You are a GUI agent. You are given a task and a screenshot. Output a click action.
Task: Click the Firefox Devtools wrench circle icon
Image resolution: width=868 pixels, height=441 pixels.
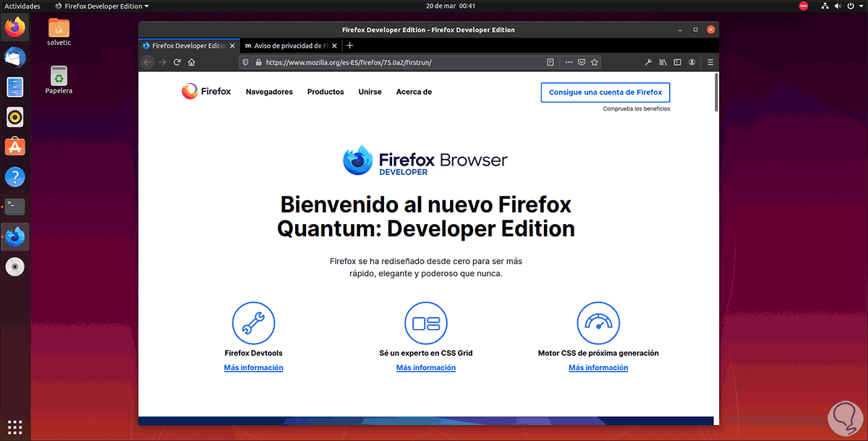click(x=253, y=322)
